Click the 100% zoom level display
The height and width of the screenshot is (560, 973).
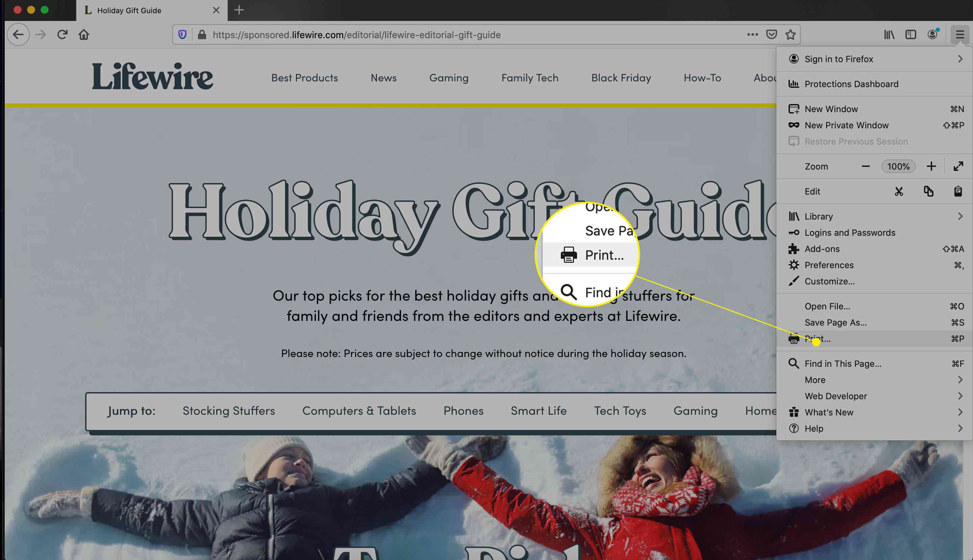point(899,167)
